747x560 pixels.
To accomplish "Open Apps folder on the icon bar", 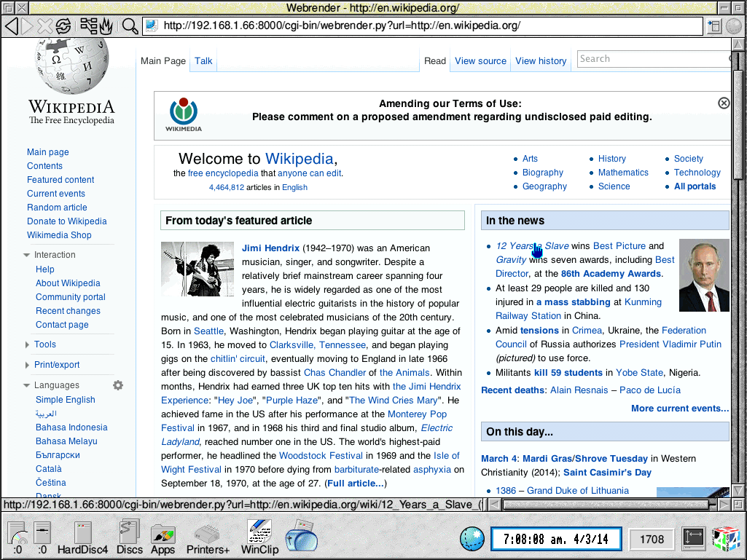I will click(163, 538).
